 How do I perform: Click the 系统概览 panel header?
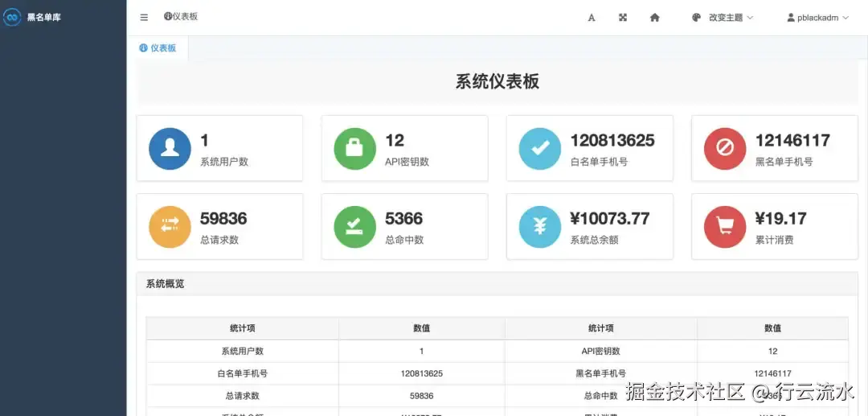tap(497, 283)
